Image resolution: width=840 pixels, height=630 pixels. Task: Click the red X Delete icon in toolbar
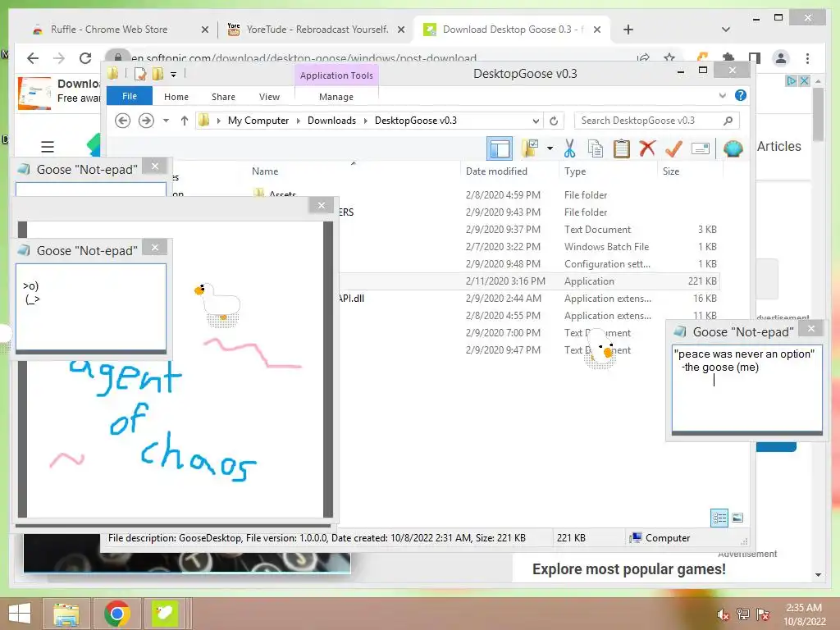pos(647,148)
